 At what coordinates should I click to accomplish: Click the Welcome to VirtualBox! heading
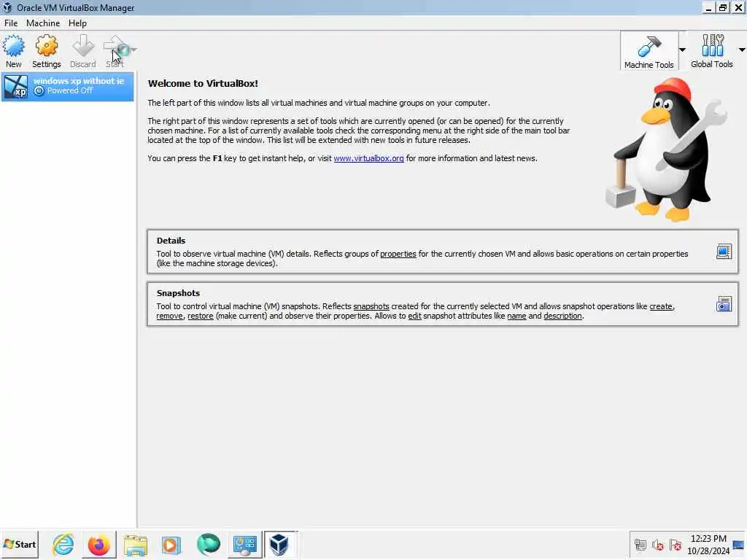pos(203,83)
